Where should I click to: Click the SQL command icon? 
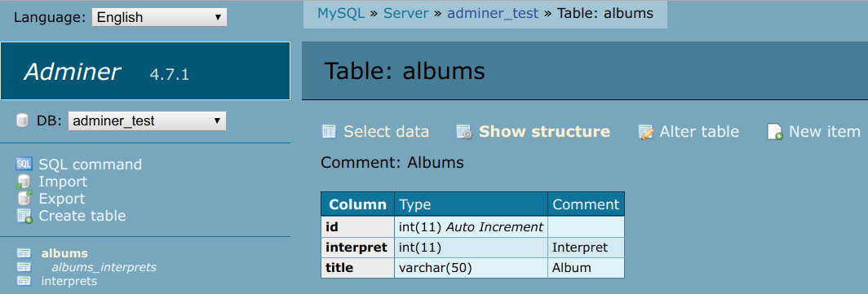point(24,165)
